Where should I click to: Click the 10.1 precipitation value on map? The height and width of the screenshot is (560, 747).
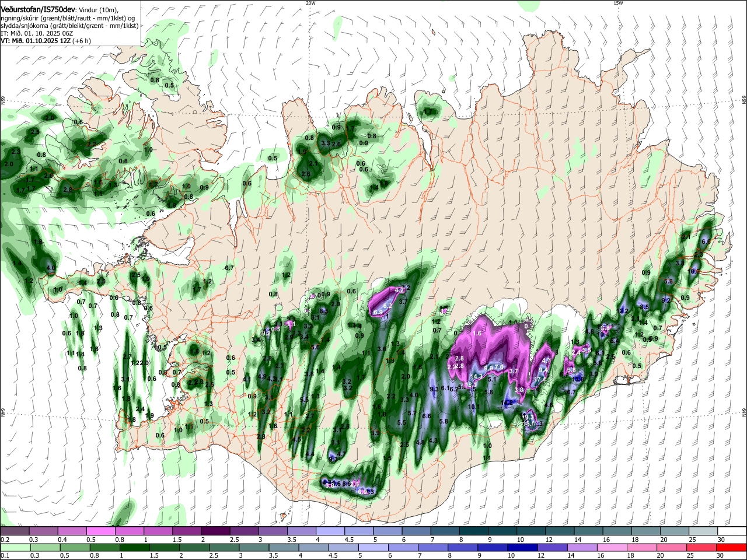[x=474, y=407]
